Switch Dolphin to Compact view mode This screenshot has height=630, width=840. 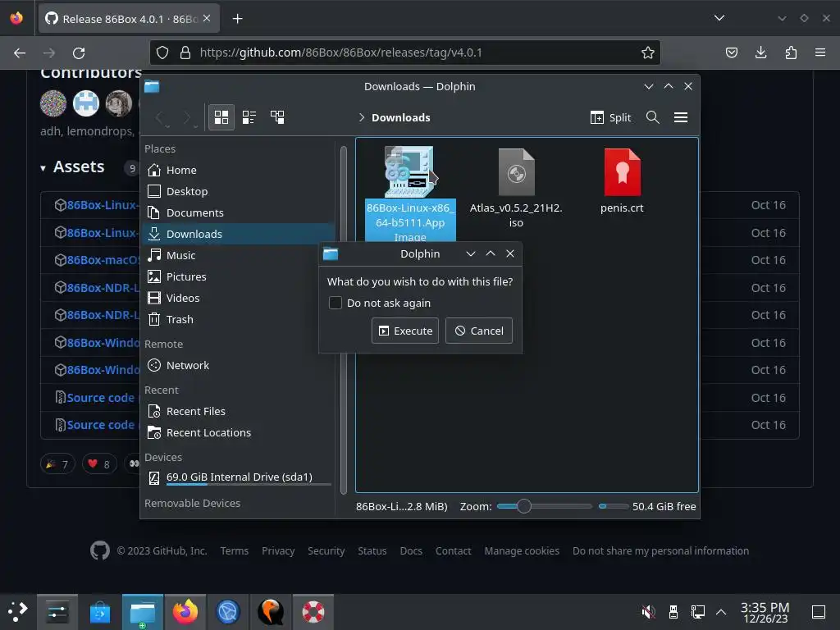249,117
